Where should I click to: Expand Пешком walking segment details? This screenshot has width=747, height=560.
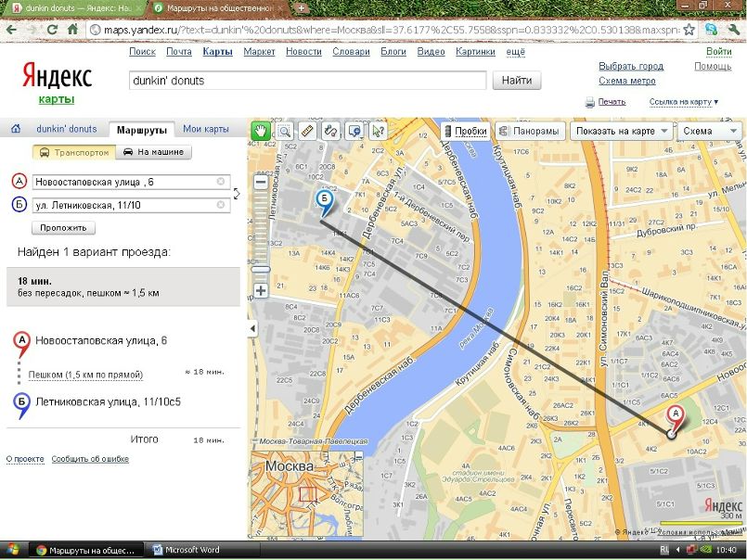(x=85, y=375)
